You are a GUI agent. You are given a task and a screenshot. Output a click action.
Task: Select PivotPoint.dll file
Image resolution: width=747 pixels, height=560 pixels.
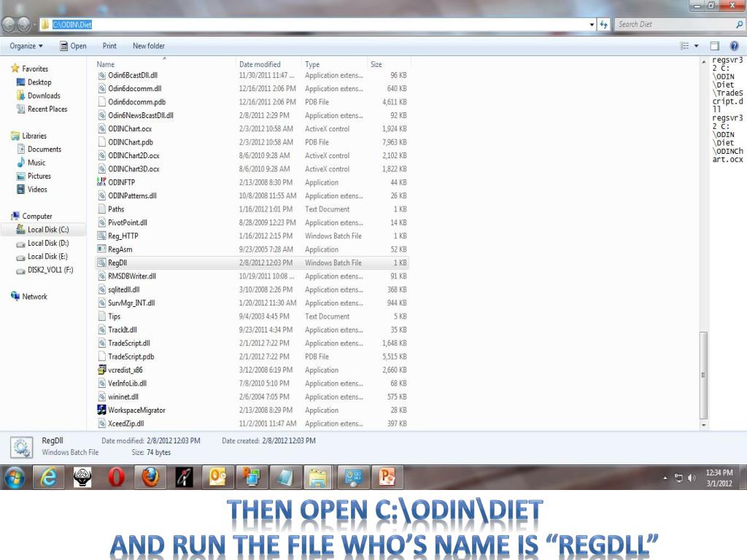click(252, 222)
